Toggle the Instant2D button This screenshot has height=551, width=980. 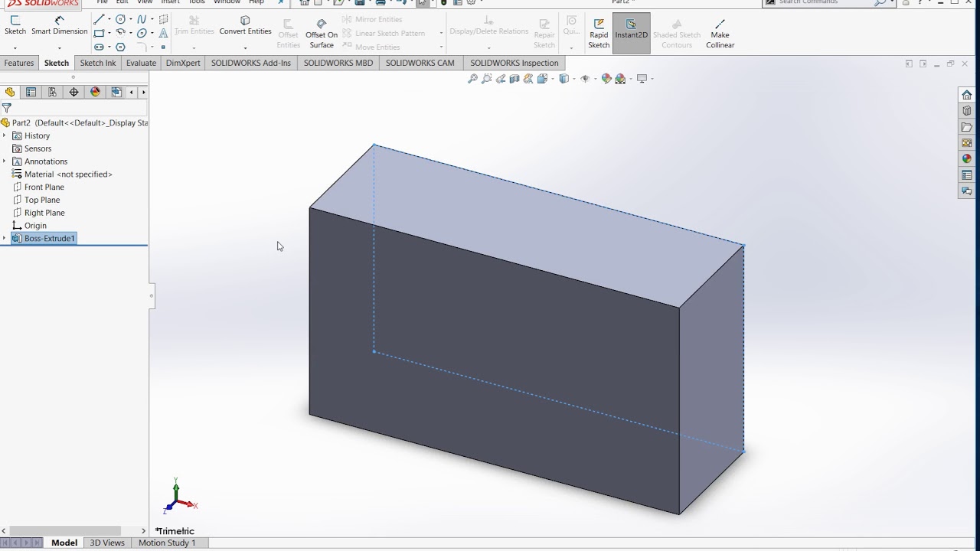coord(631,34)
